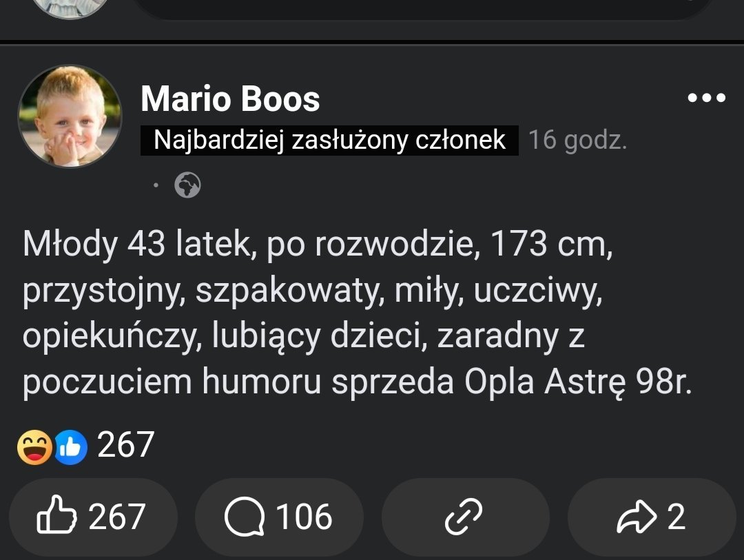Open the three-dots post options menu
744x560 pixels.
(707, 98)
